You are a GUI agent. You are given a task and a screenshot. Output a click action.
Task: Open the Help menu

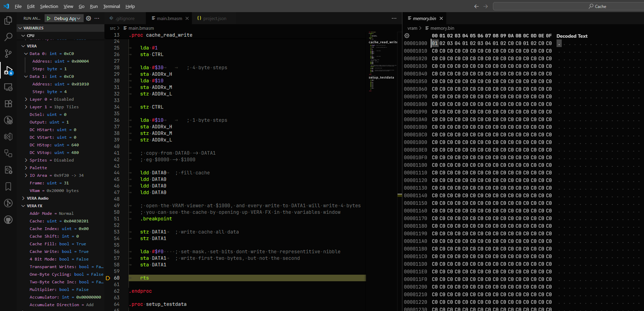(x=130, y=6)
